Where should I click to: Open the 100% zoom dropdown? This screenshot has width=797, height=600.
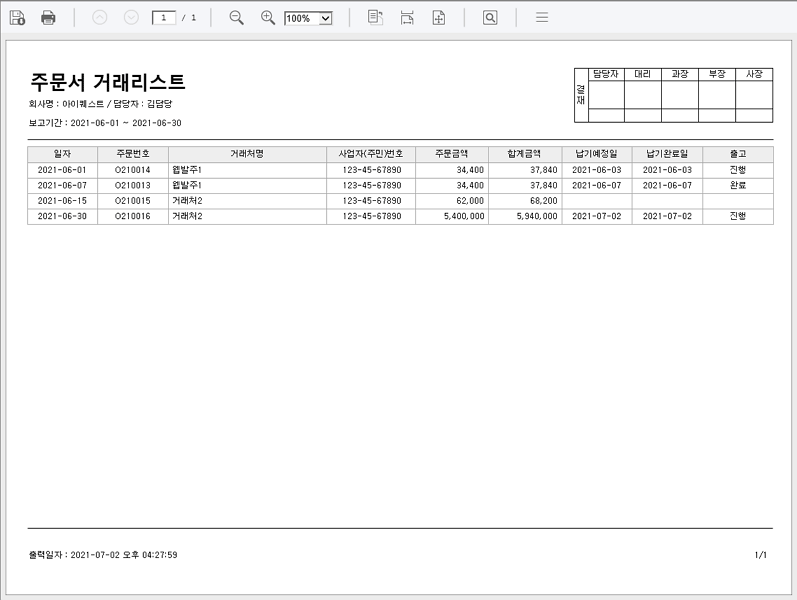[x=308, y=18]
